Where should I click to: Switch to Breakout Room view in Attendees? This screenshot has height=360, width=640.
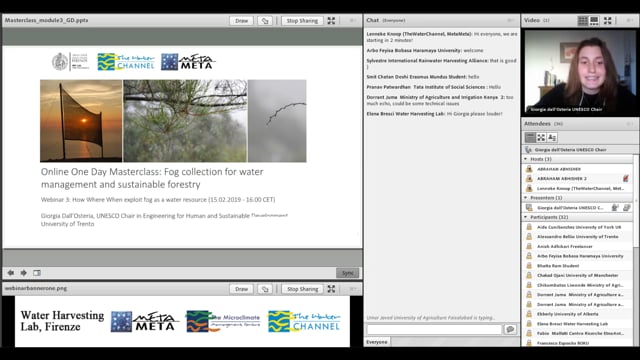click(x=541, y=138)
